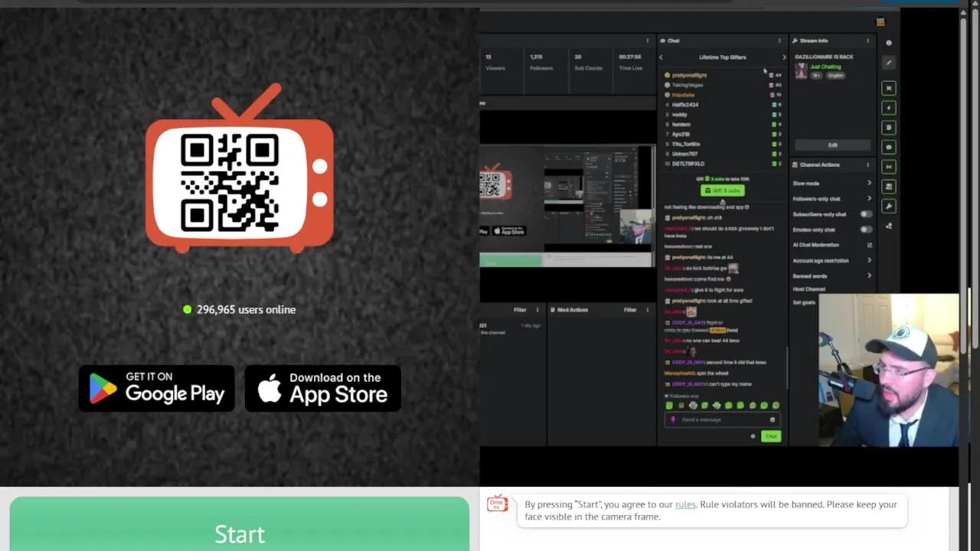Click the Viewers count stat
980x551 pixels.
[x=495, y=62]
